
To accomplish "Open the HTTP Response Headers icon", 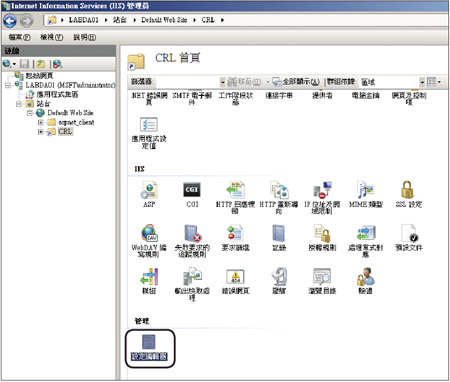I will point(235,190).
